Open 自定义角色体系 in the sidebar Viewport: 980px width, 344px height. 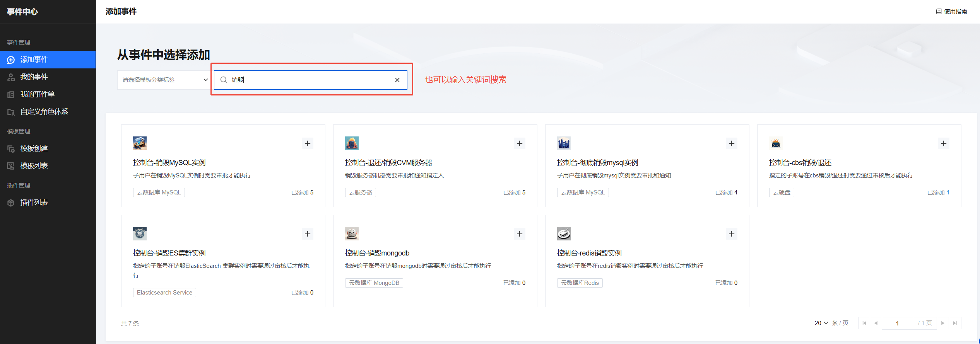(x=48, y=112)
